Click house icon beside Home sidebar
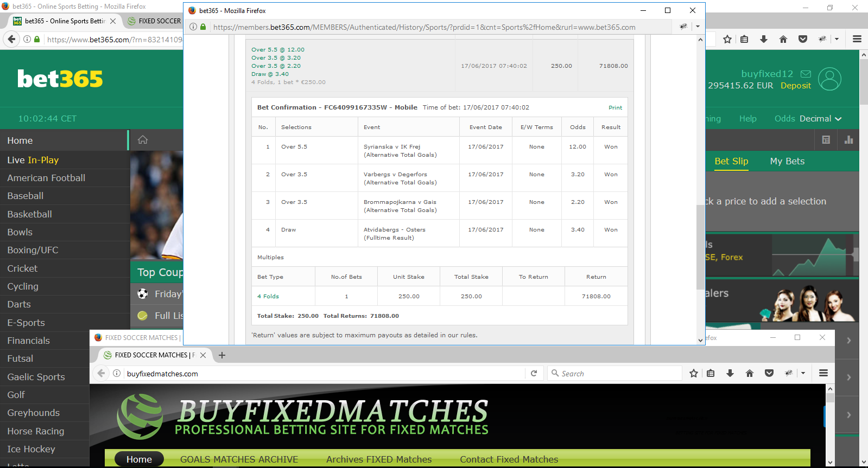The height and width of the screenshot is (468, 868). click(143, 140)
